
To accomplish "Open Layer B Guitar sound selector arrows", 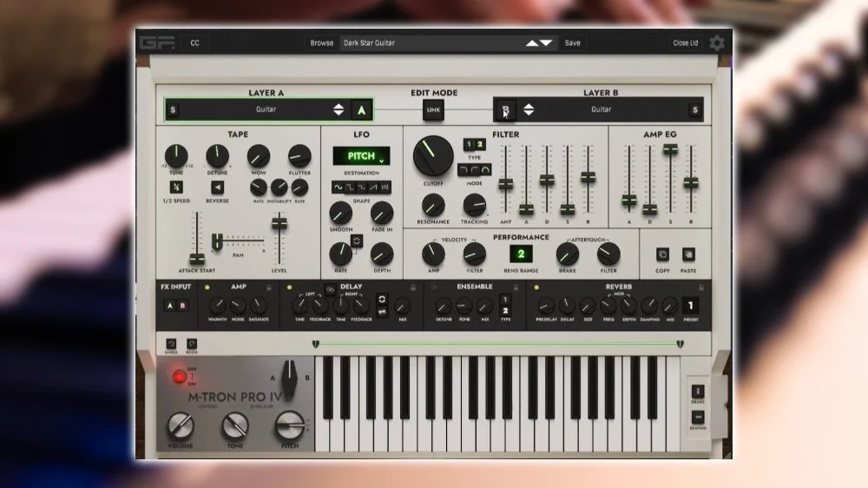I will pyautogui.click(x=529, y=109).
